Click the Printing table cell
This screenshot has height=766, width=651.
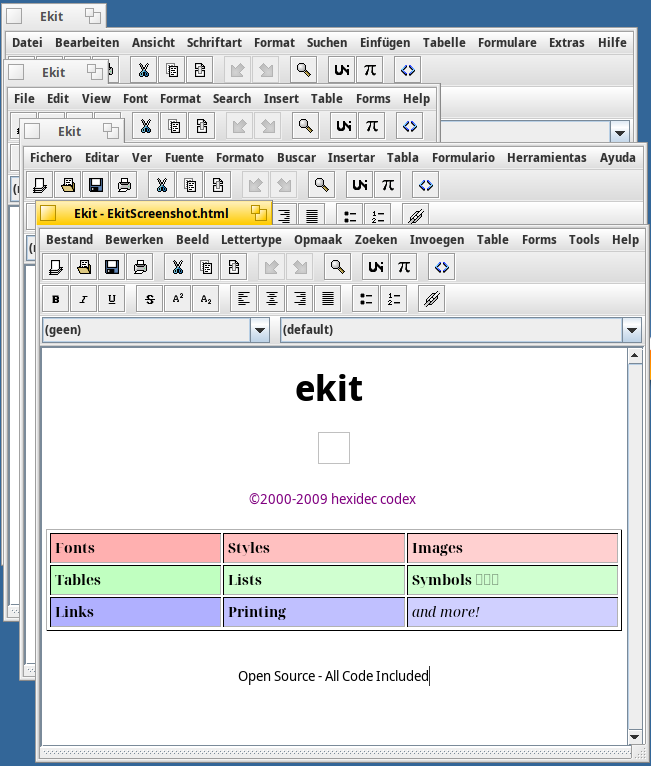click(314, 612)
